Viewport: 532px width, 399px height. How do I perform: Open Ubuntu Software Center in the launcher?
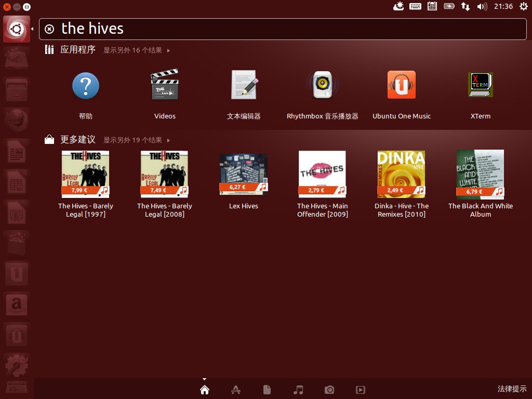17,243
